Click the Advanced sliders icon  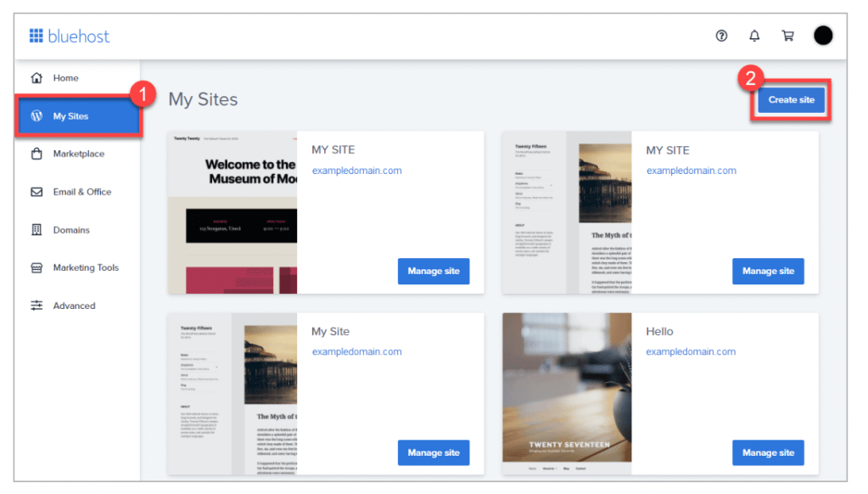point(36,306)
